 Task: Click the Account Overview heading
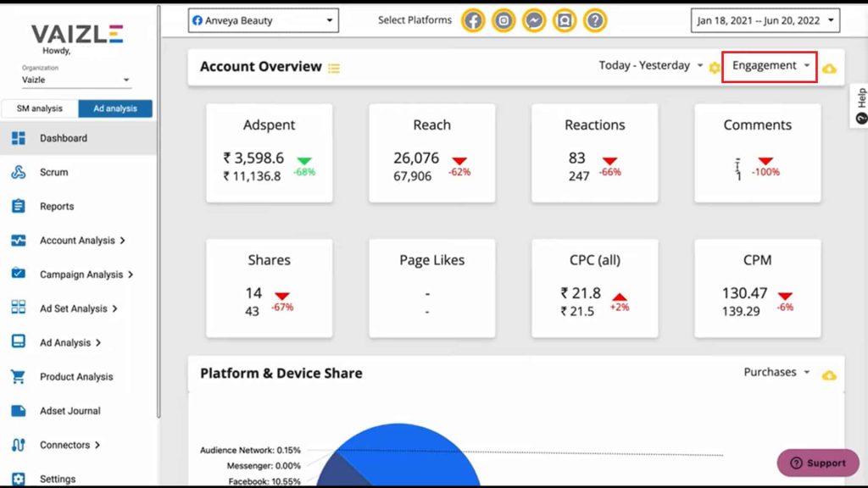pyautogui.click(x=261, y=66)
